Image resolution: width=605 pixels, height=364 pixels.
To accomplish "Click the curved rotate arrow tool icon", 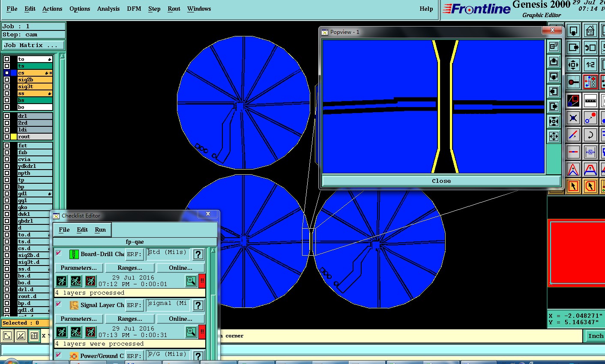I will pyautogui.click(x=590, y=135).
